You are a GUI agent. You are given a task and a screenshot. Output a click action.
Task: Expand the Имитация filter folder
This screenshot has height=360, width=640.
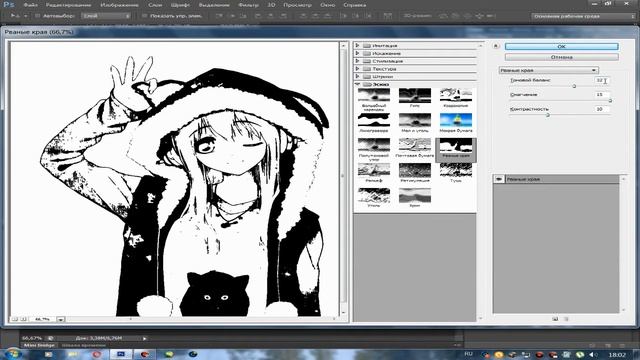point(358,46)
